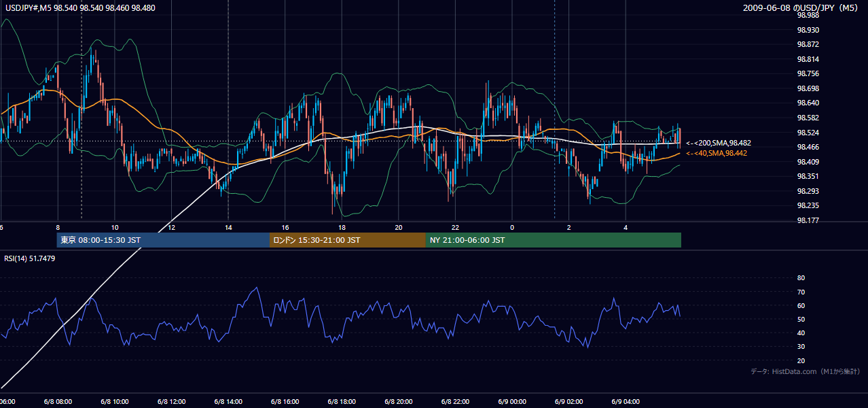The width and height of the screenshot is (868, 408).
Task: Select the NY 21:00-06:00 JST session bar
Action: point(554,240)
